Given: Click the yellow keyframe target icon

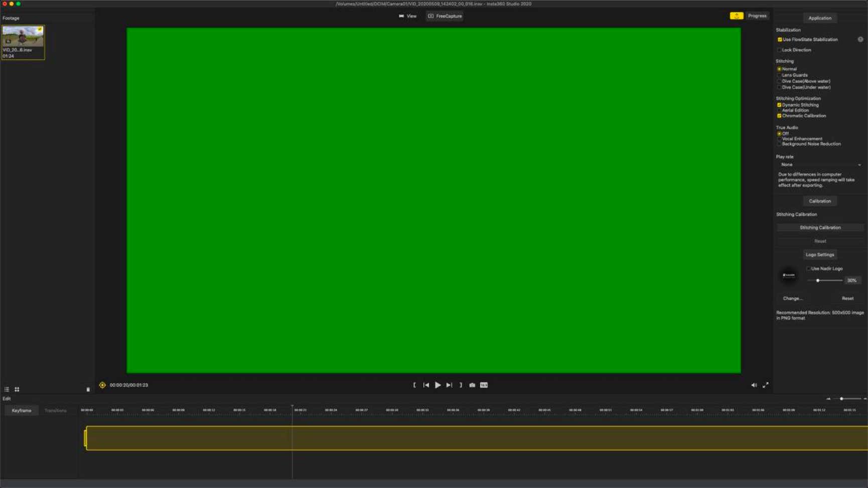Looking at the screenshot, I should (102, 385).
